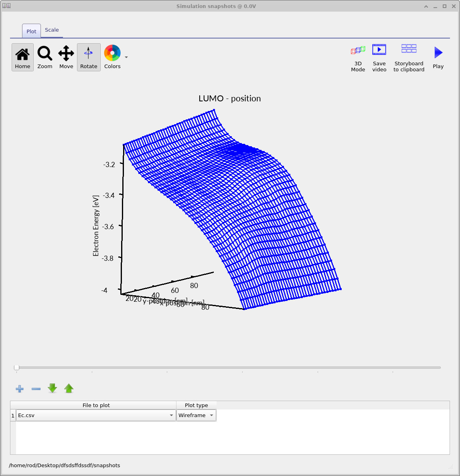Enable the Rotate tool

[x=88, y=57]
